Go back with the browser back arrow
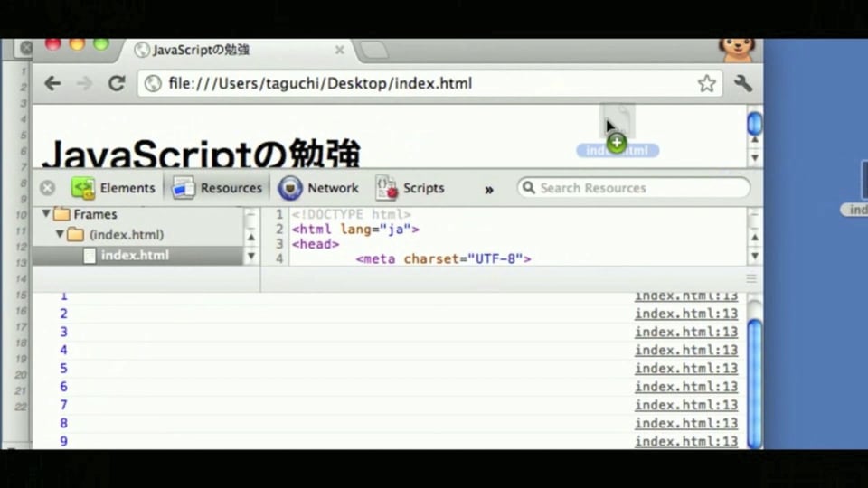Viewport: 868px width, 488px height. [x=52, y=83]
